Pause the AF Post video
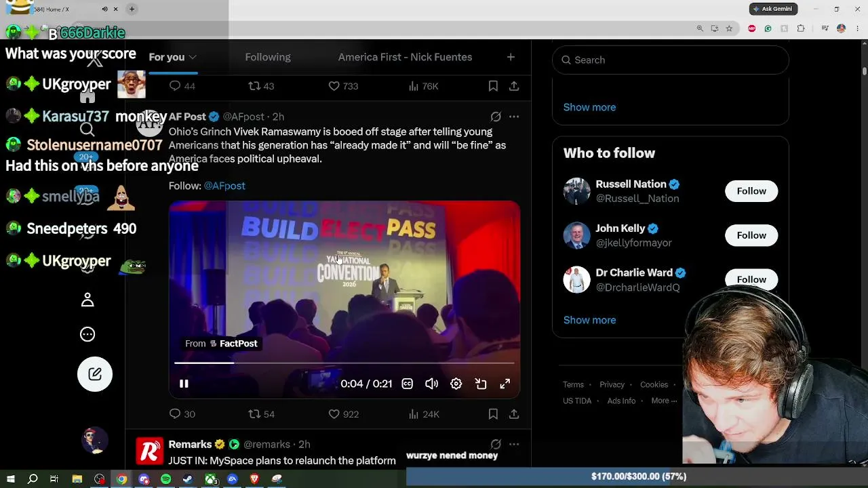Image resolution: width=868 pixels, height=488 pixels. click(x=184, y=384)
